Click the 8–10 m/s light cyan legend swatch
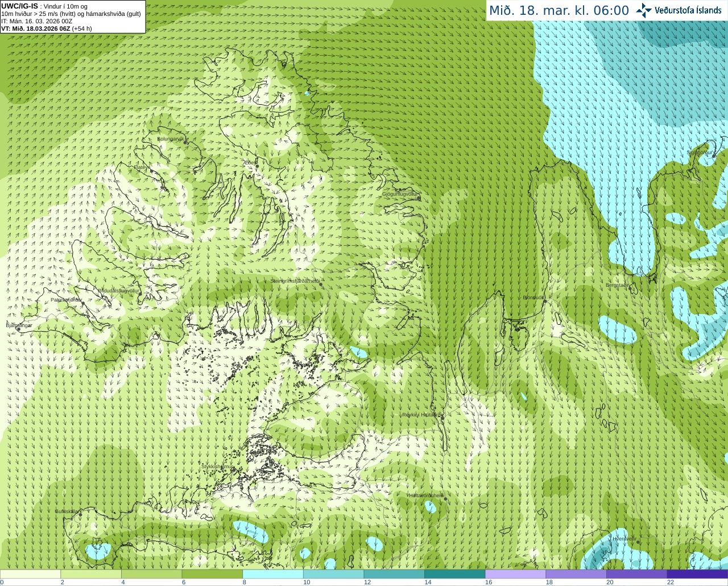The image size is (728, 586). [x=273, y=574]
